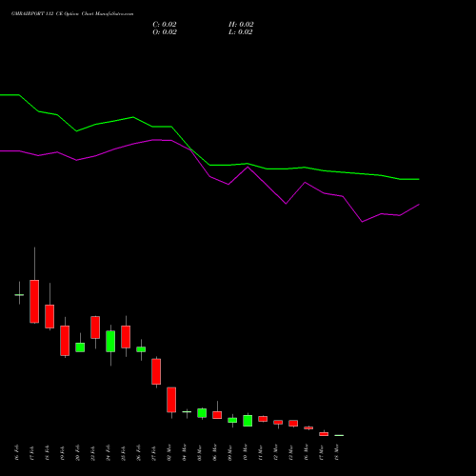Select the red candle for 11 Mar
Image resolution: width=476 pixels, height=476 pixels.
tap(263, 419)
